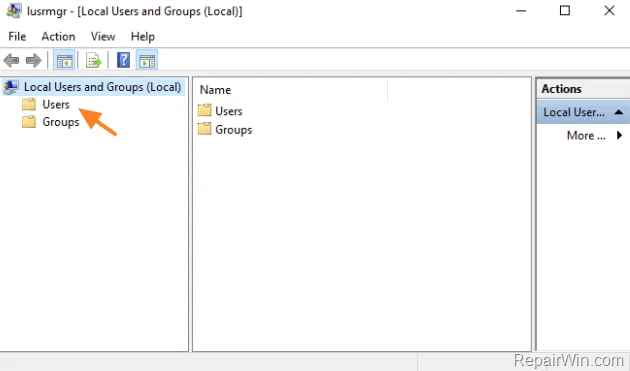Select Groups row in the center pane
The image size is (630, 371).
(233, 129)
